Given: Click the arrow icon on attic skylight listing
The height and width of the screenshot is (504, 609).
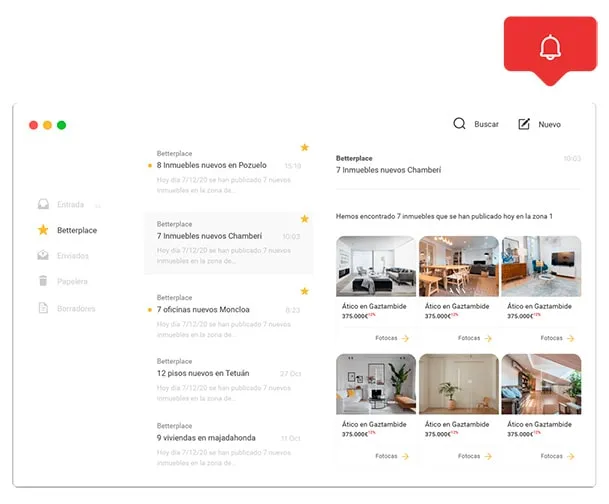Looking at the screenshot, I should 571,456.
